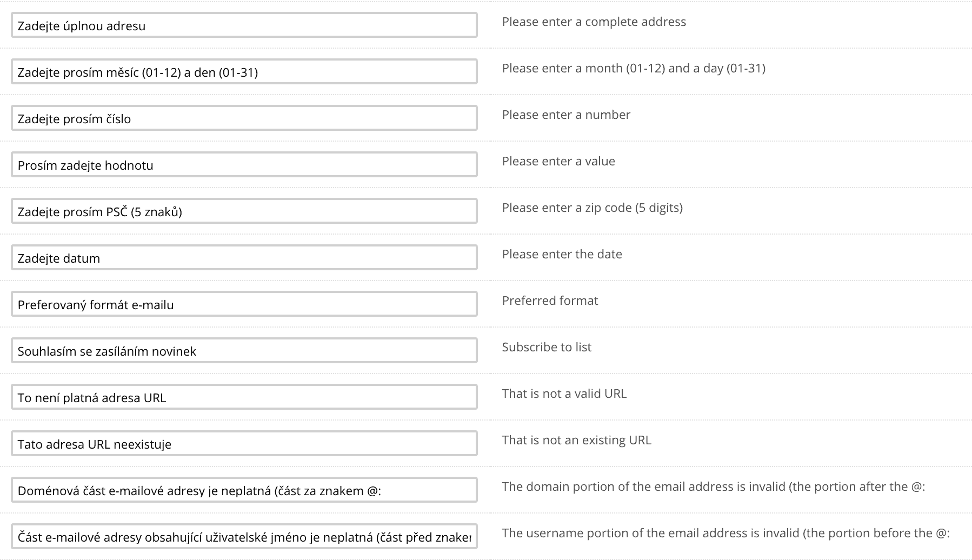Click the 'Please enter a complete address' text
The image size is (972, 560).
[594, 22]
